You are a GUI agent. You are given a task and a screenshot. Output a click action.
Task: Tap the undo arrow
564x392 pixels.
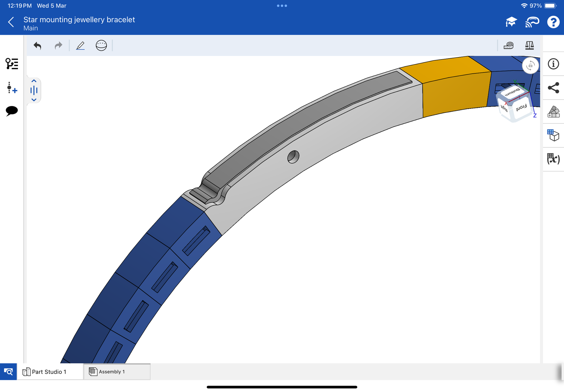(37, 46)
